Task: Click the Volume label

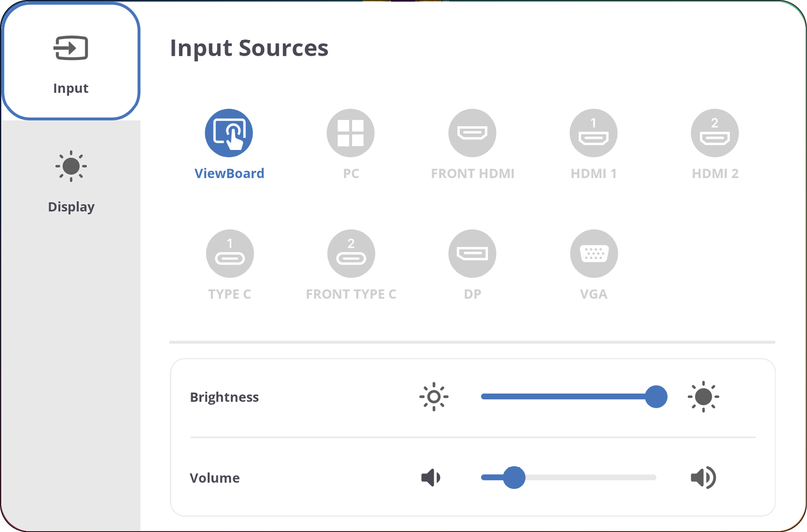Action: (x=215, y=478)
